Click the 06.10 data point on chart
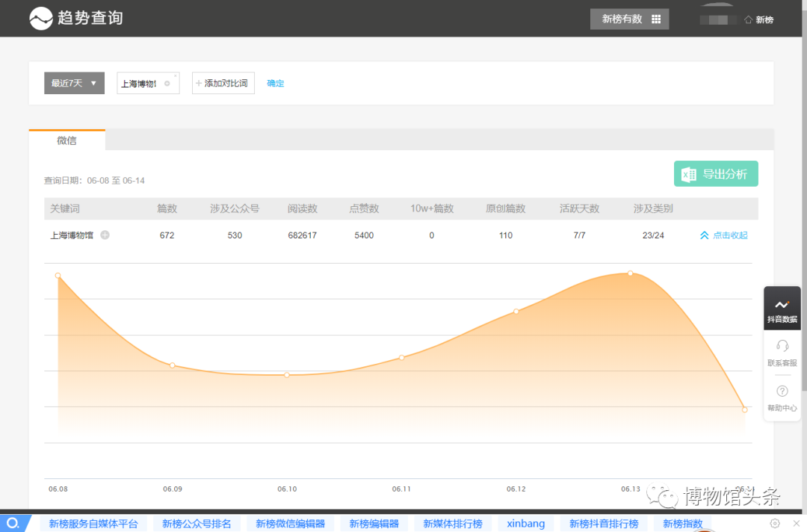Viewport: 807px width, 532px height. 287,375
